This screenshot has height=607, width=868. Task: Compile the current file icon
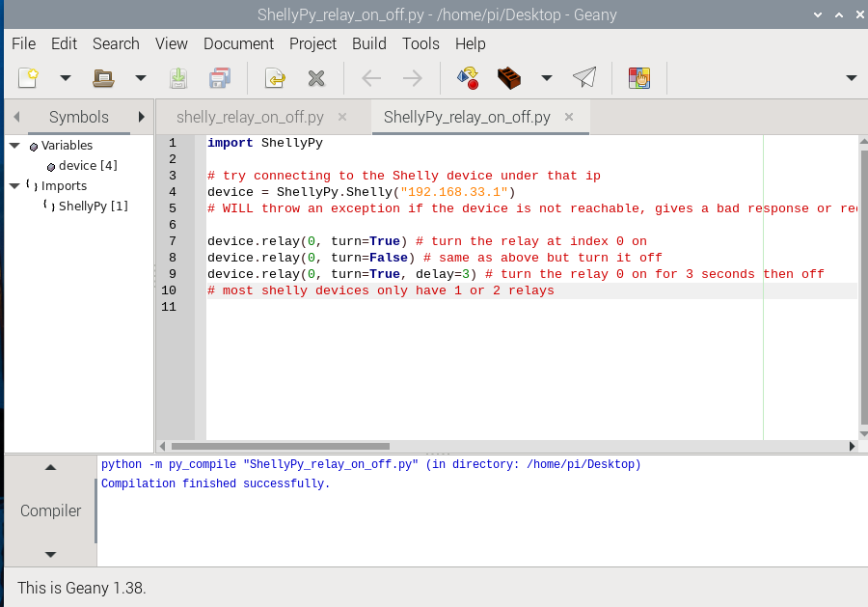[468, 78]
